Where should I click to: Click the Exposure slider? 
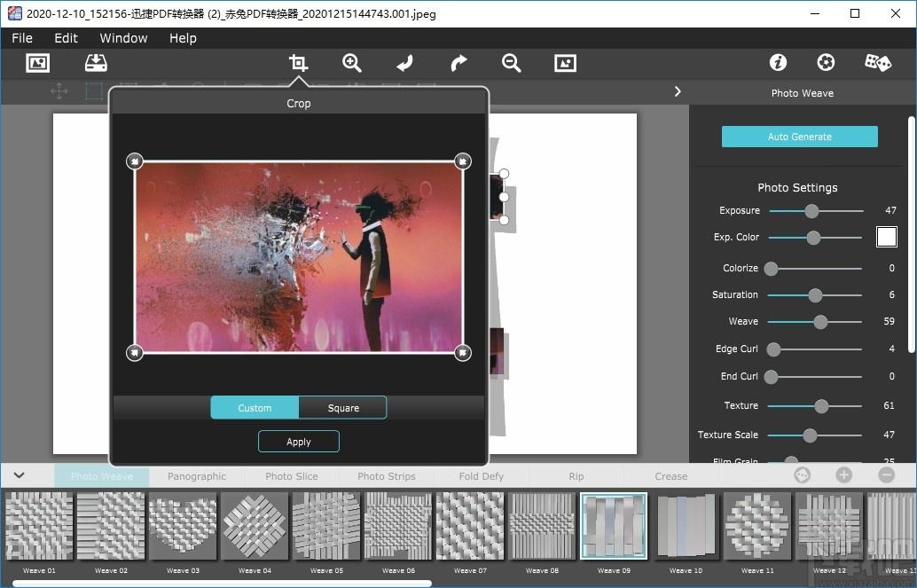[x=816, y=210]
